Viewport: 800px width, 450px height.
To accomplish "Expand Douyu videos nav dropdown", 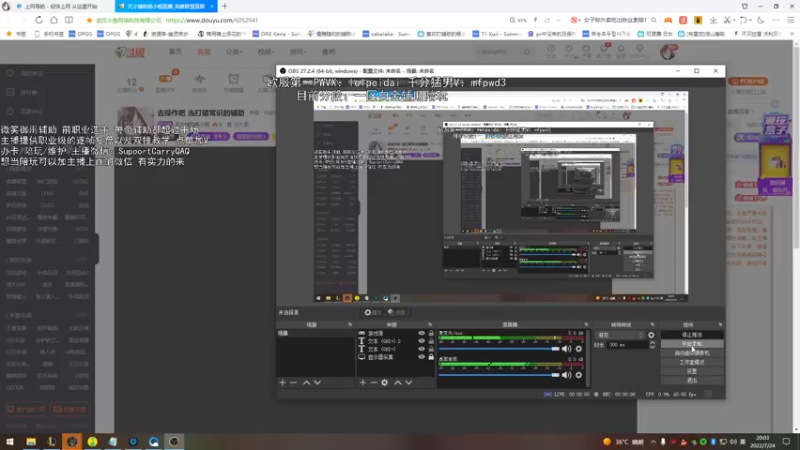I will click(x=266, y=52).
